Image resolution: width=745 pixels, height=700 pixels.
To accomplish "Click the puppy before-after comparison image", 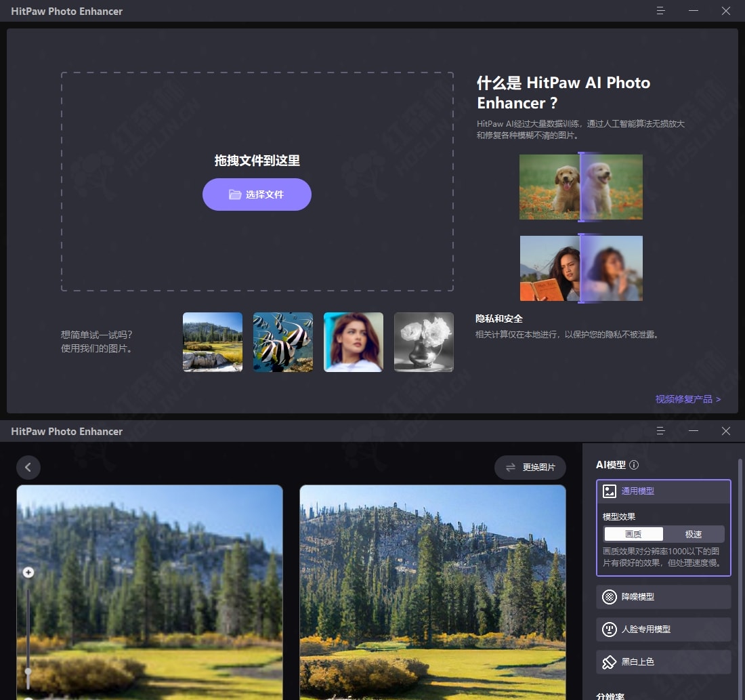I will tap(580, 187).
